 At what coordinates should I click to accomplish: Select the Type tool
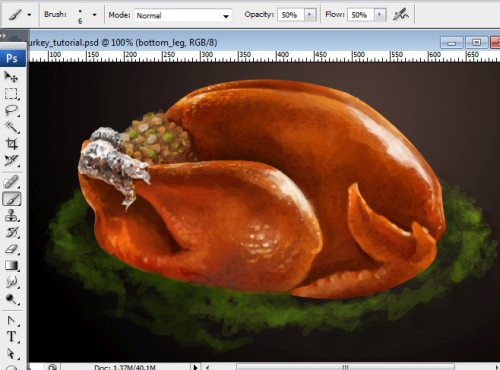pyautogui.click(x=11, y=336)
